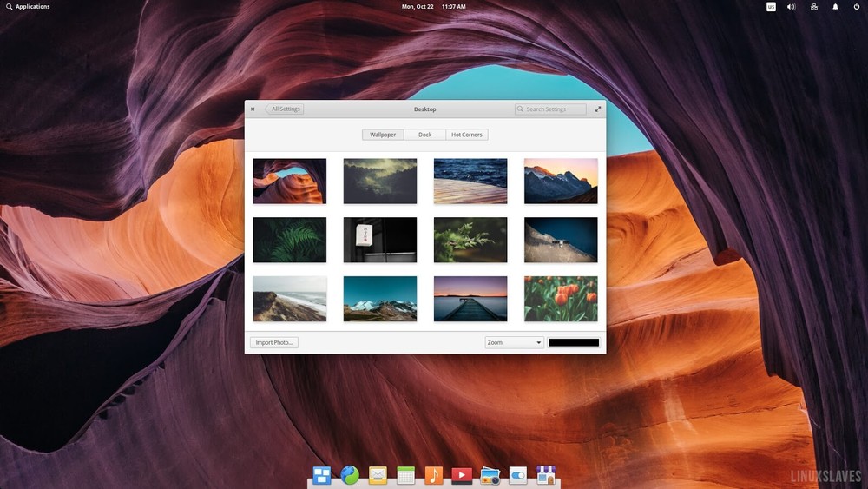The height and width of the screenshot is (489, 868).
Task: Open the Mail app in the dock
Action: 378,475
